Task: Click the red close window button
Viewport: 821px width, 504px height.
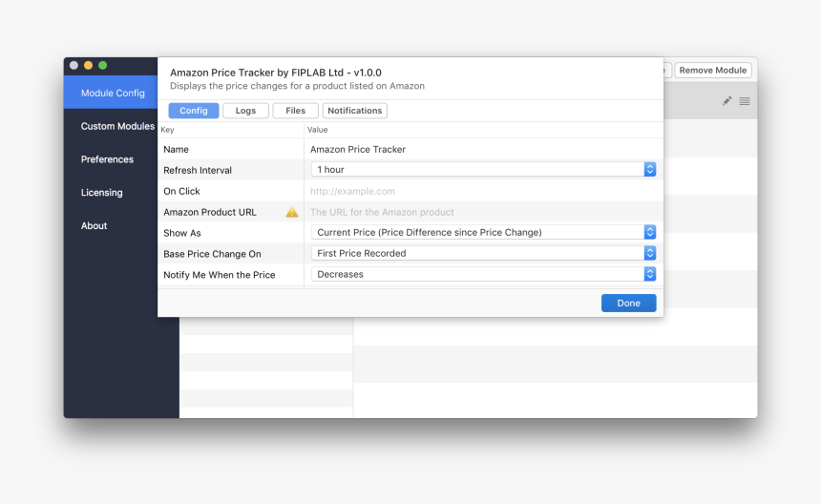Action: tap(74, 66)
